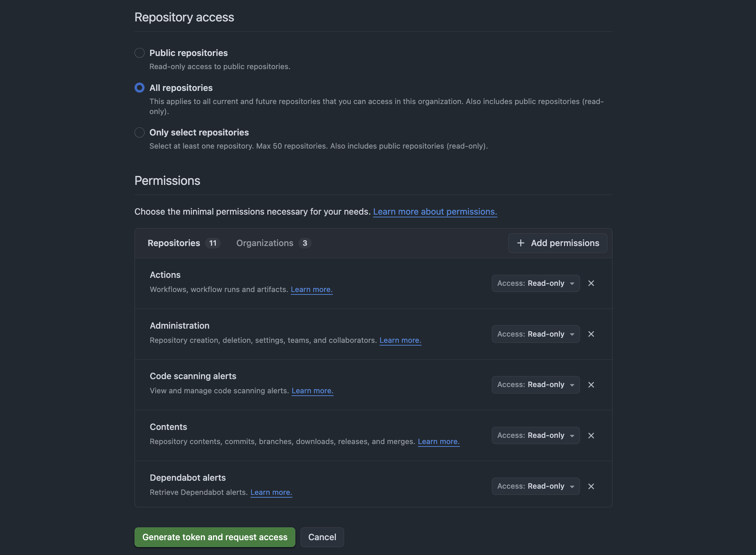Remove the Contents permission with X icon
Viewport: 756px width, 555px height.
(591, 435)
